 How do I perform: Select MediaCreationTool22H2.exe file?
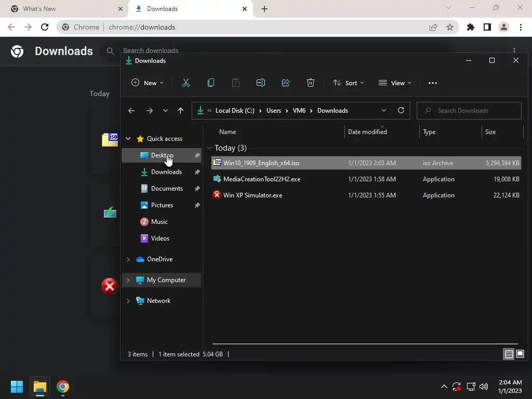[366, 179]
